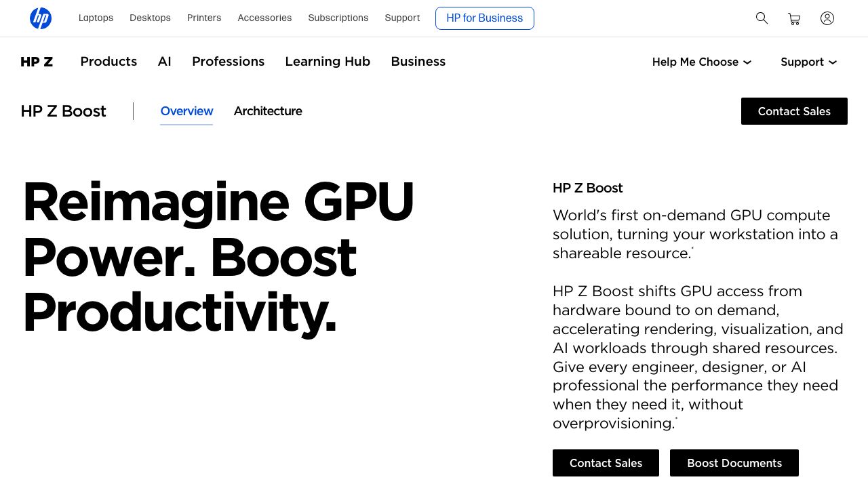Click the HP Z Boost page title
The image size is (868, 488).
64,111
